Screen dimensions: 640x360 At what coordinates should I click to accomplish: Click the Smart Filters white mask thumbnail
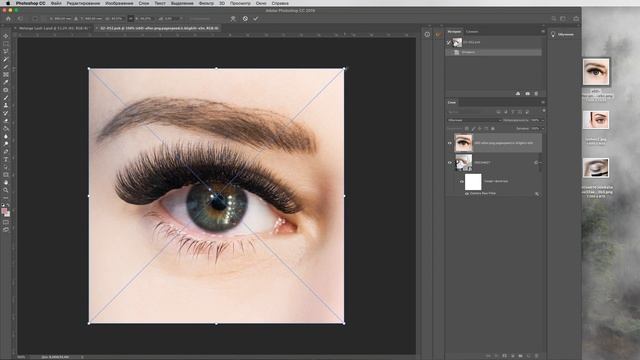[473, 182]
